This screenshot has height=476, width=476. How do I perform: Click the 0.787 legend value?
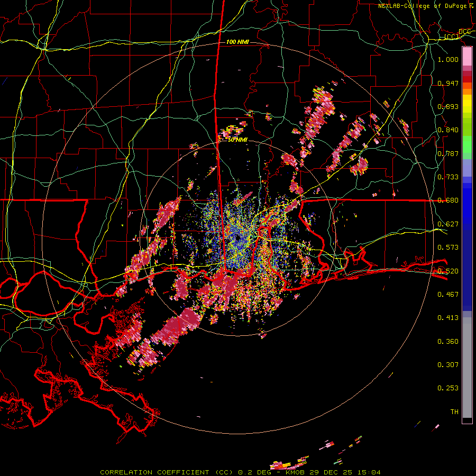click(448, 153)
